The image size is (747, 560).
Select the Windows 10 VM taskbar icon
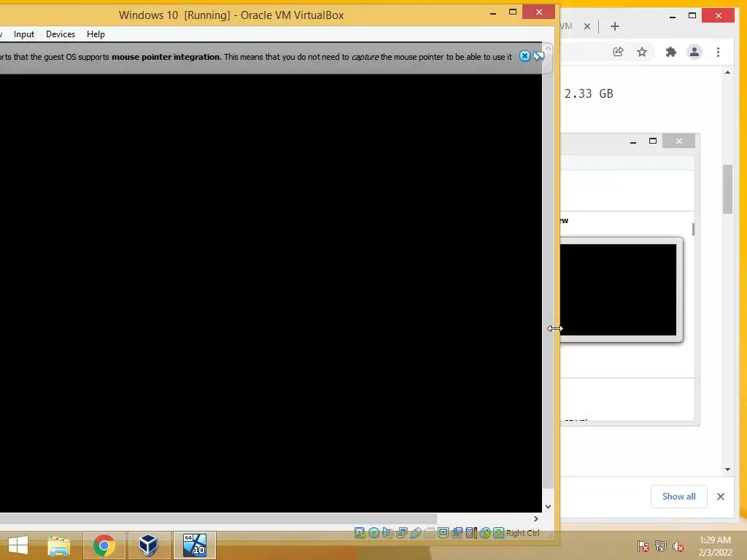click(194, 545)
